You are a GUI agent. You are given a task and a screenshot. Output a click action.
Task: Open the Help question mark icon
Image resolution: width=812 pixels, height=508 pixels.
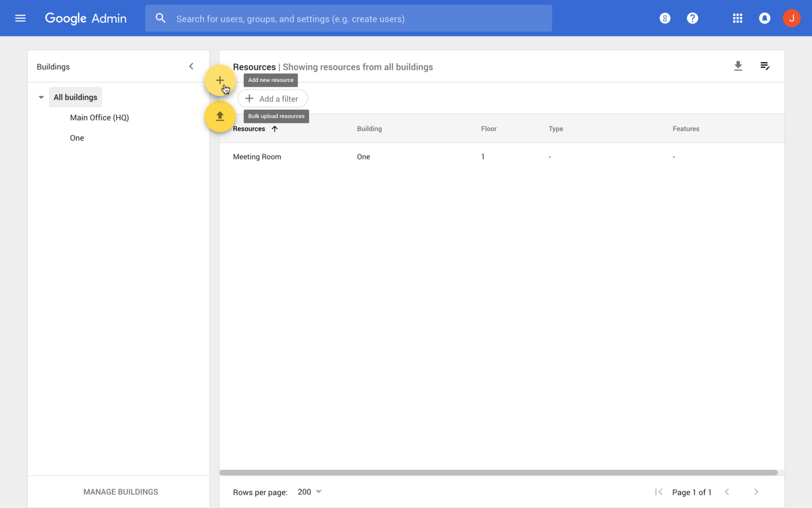pyautogui.click(x=692, y=18)
